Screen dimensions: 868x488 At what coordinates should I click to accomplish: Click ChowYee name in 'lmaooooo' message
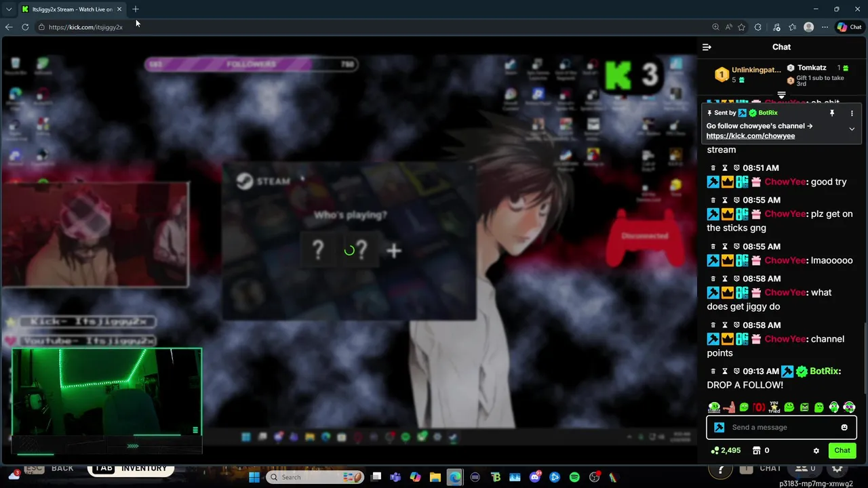tap(785, 260)
